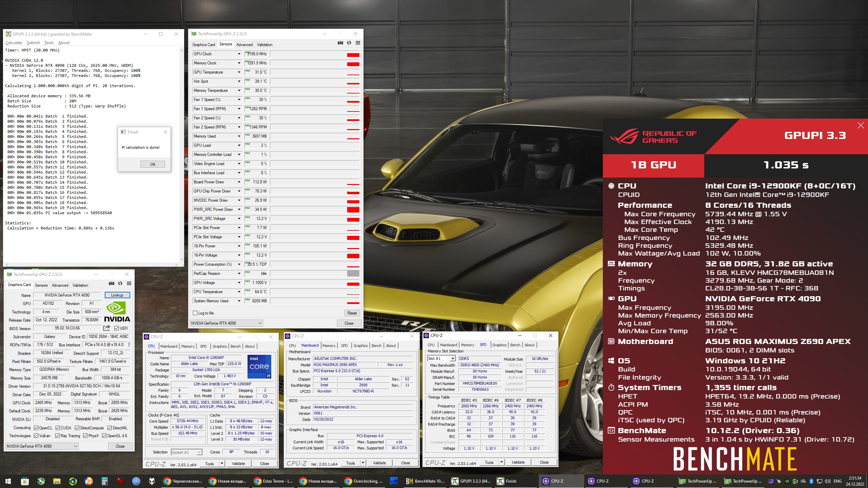Click the GPU Clock sensor graph

point(315,54)
